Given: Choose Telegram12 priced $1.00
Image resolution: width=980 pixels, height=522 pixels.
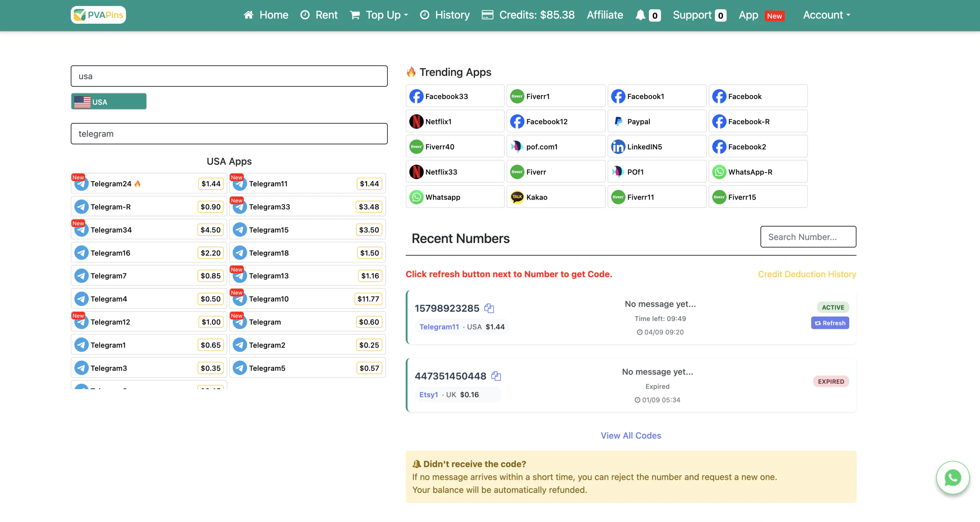Looking at the screenshot, I should click(149, 322).
